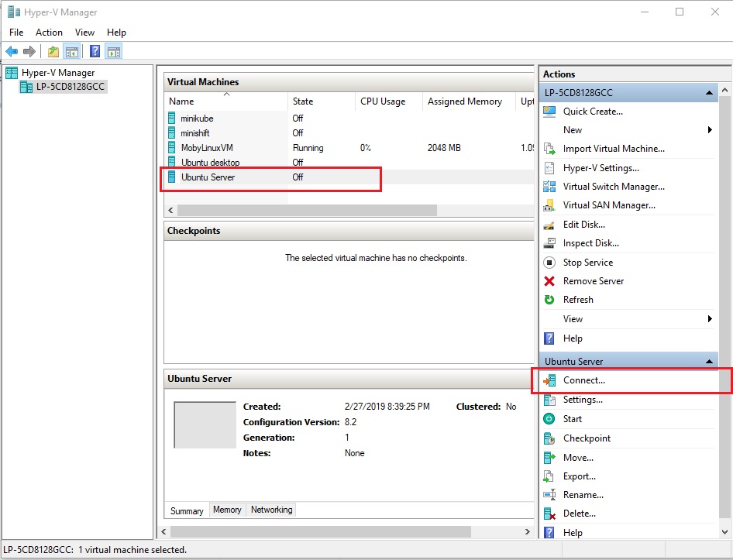This screenshot has height=560, width=733.
Task: Click the Settings icon under Ubuntu Server
Action: coord(549,400)
